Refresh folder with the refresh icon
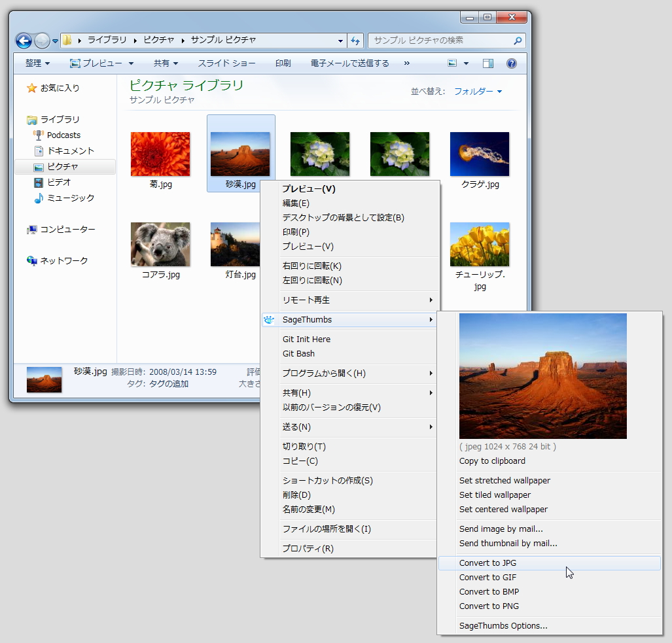 (x=355, y=41)
